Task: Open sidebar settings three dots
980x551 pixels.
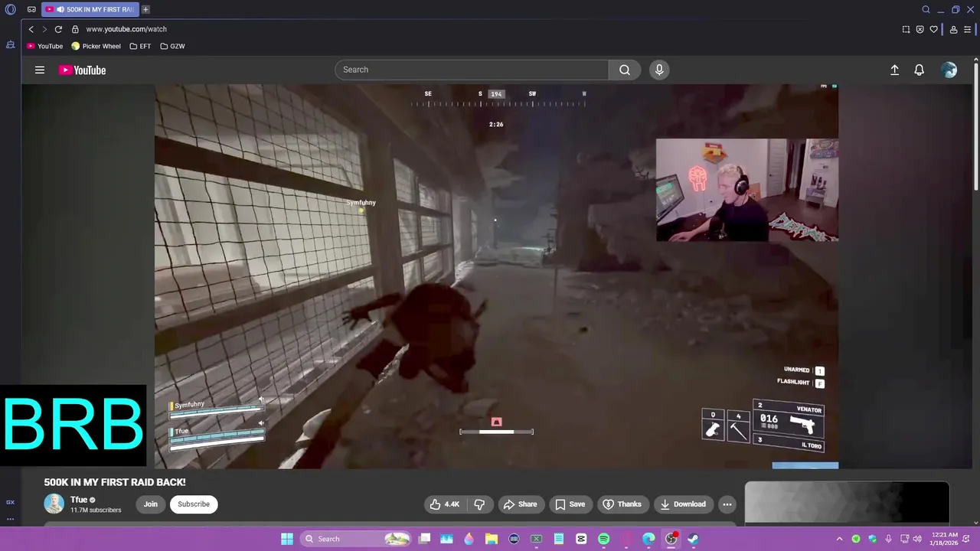Action: point(10,519)
